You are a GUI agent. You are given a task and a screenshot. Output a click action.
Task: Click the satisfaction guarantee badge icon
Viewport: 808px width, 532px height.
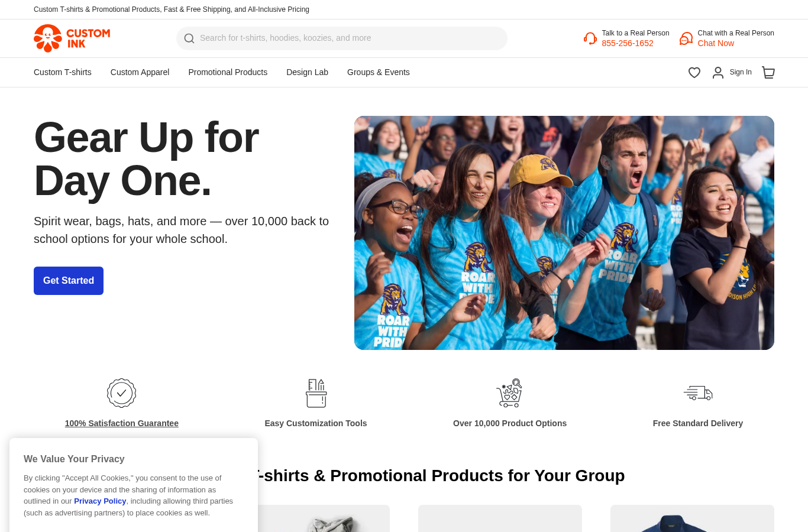click(122, 393)
